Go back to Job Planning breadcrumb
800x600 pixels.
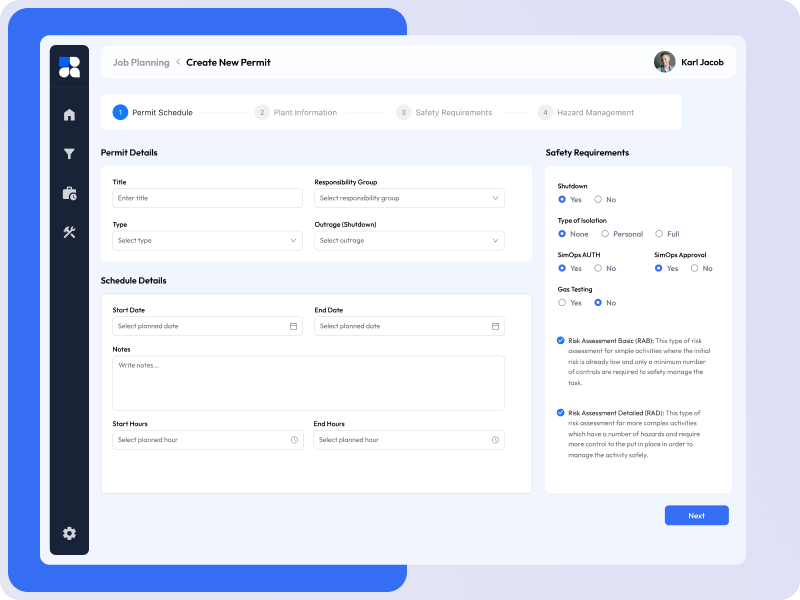[141, 62]
